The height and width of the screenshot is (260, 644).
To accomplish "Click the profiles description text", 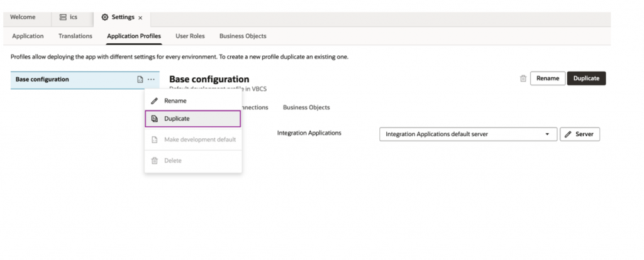I will point(179,57).
